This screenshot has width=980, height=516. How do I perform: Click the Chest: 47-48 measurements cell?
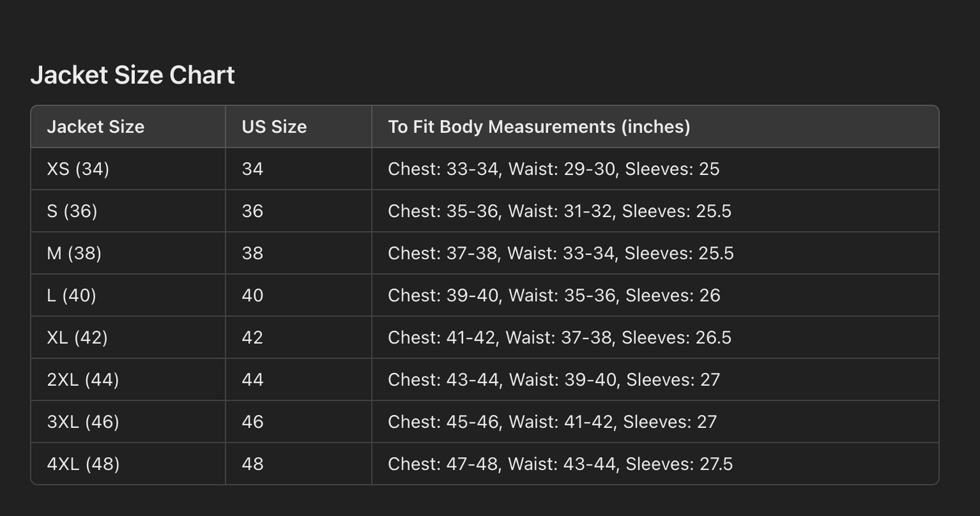[x=560, y=464]
